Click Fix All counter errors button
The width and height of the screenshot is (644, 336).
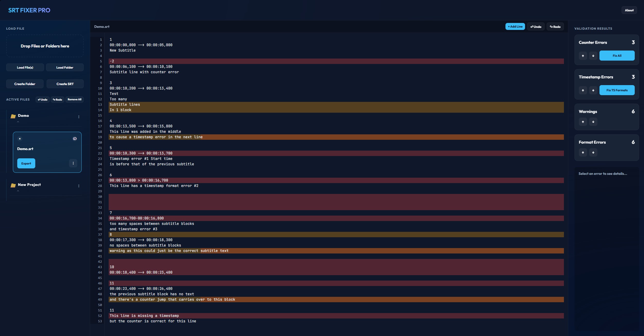[x=617, y=56]
